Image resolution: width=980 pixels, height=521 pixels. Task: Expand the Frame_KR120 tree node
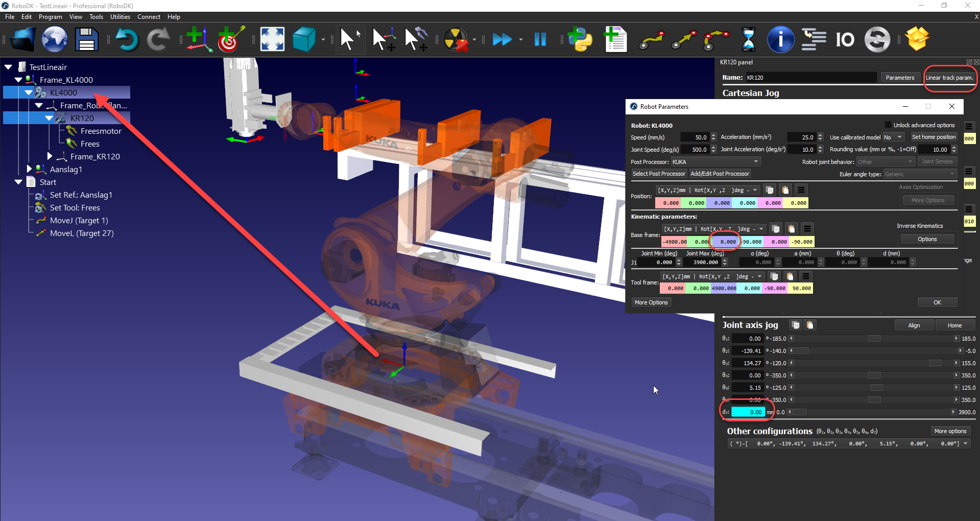tap(50, 156)
